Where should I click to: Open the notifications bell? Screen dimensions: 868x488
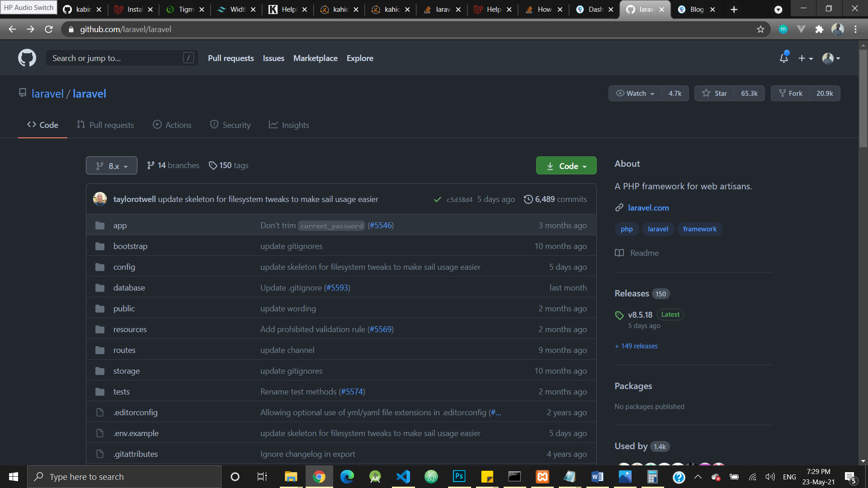pyautogui.click(x=784, y=58)
